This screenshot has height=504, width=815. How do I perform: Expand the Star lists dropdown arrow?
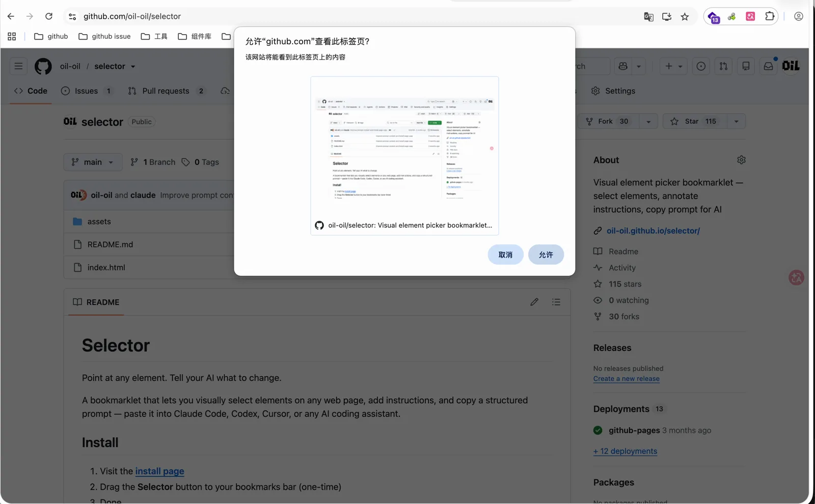(x=736, y=121)
